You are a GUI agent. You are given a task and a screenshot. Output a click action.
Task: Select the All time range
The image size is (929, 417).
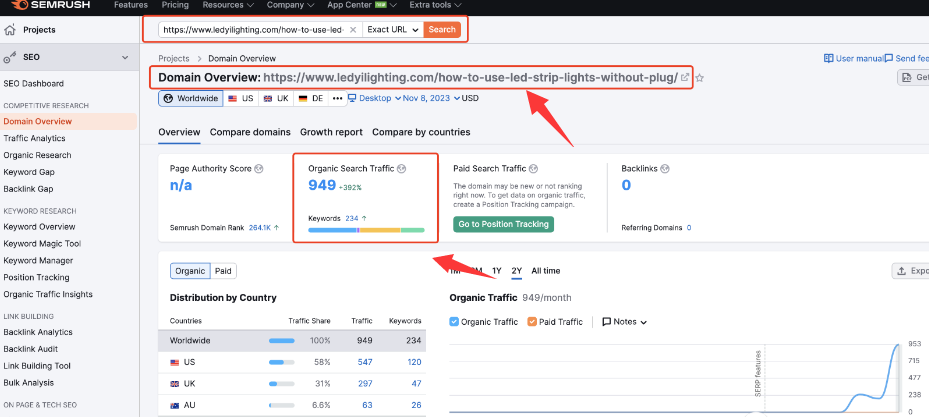click(x=546, y=271)
